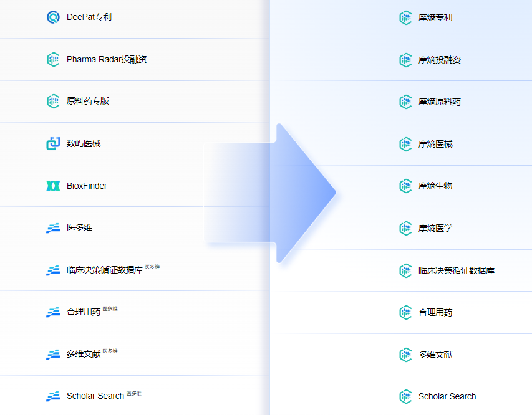
Task: Open the DeePat专利 product link
Action: point(89,17)
